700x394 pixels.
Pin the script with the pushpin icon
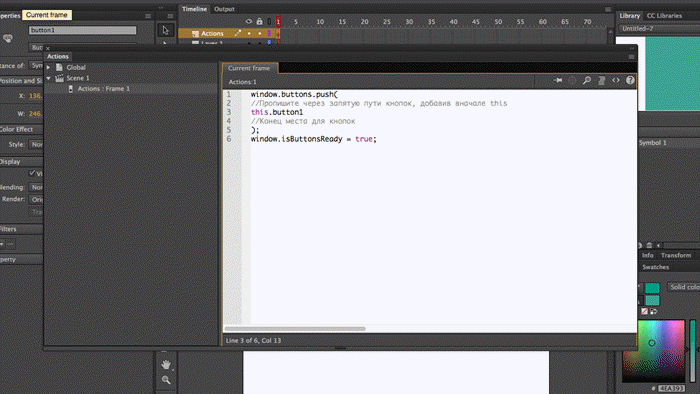(x=558, y=80)
